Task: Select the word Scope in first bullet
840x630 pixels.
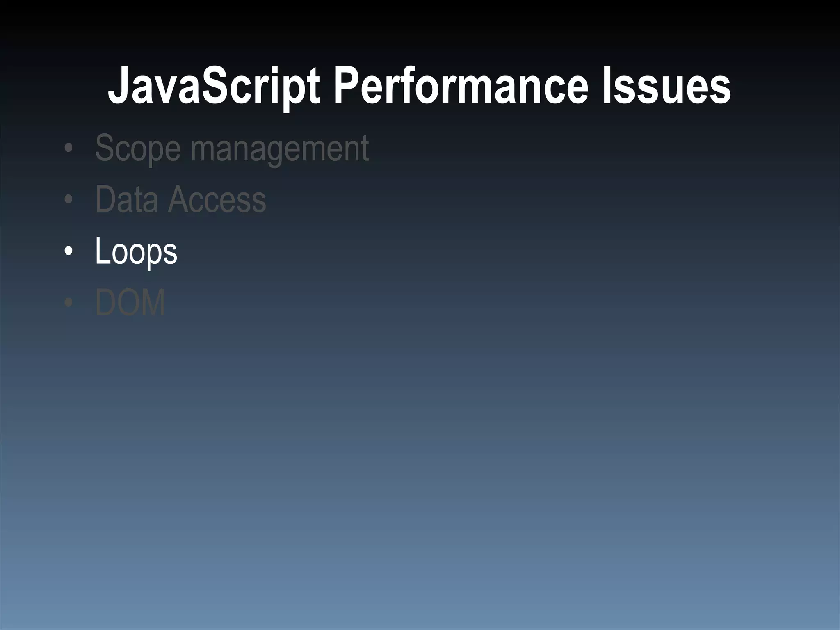Action: 137,148
